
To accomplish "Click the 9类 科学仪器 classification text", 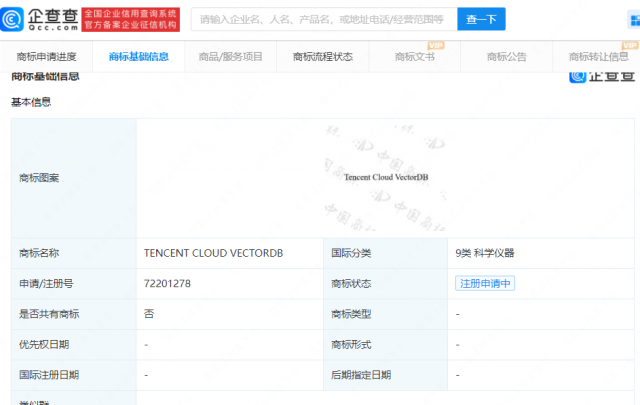I will pyautogui.click(x=485, y=253).
